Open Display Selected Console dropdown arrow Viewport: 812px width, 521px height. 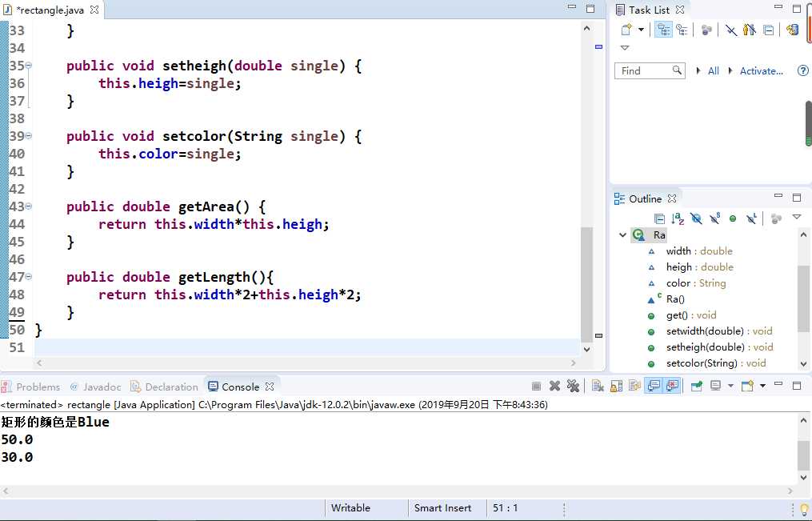[730, 386]
